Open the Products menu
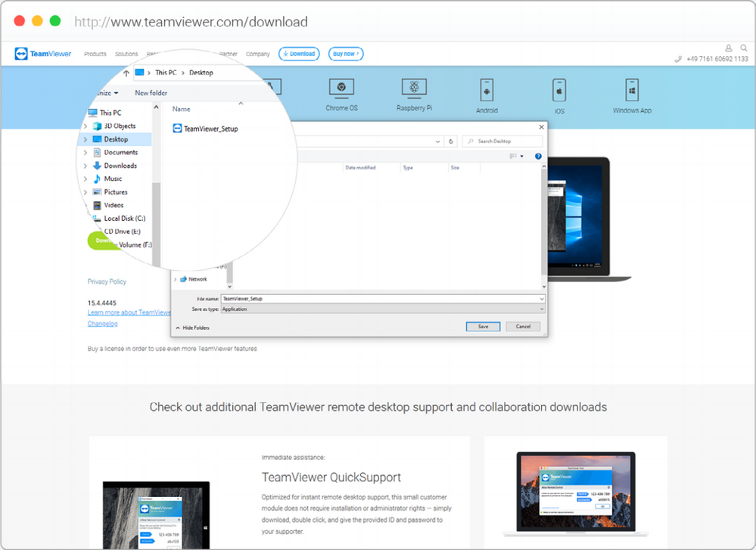Image resolution: width=756 pixels, height=550 pixels. (95, 54)
